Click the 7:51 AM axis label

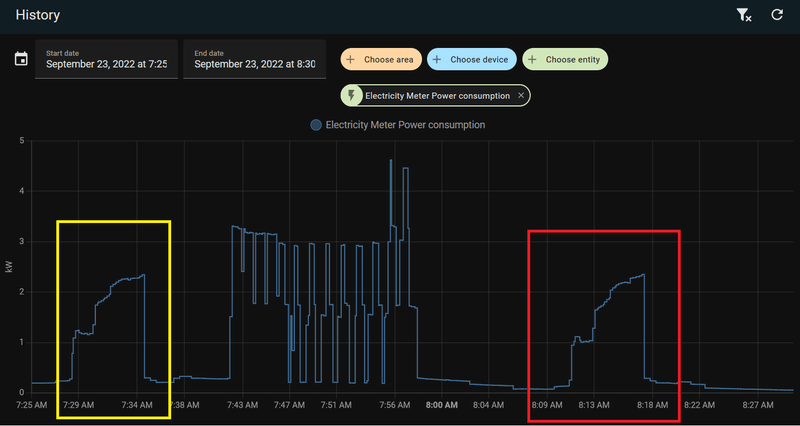coord(336,406)
